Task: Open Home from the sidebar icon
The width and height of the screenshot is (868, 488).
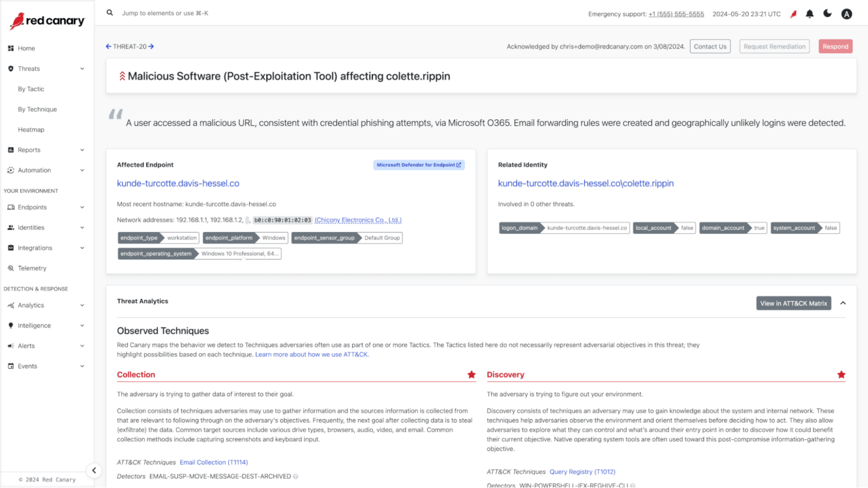Action: (x=11, y=48)
